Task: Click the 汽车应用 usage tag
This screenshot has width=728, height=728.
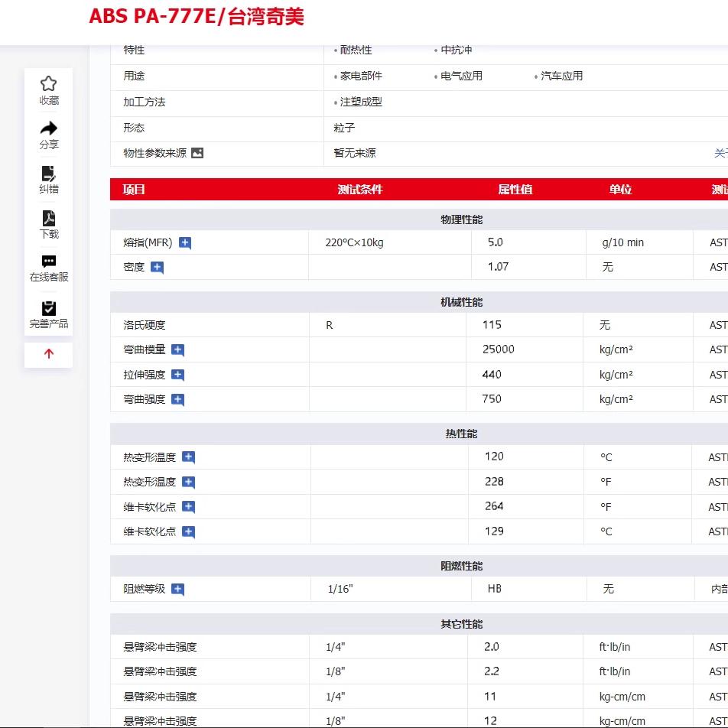Action: 561,76
